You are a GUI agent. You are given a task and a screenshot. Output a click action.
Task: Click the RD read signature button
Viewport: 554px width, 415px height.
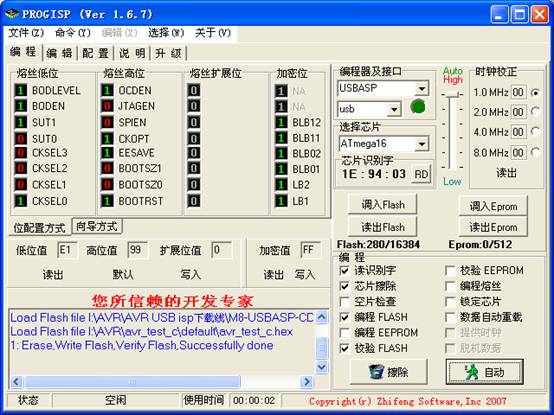tap(421, 174)
